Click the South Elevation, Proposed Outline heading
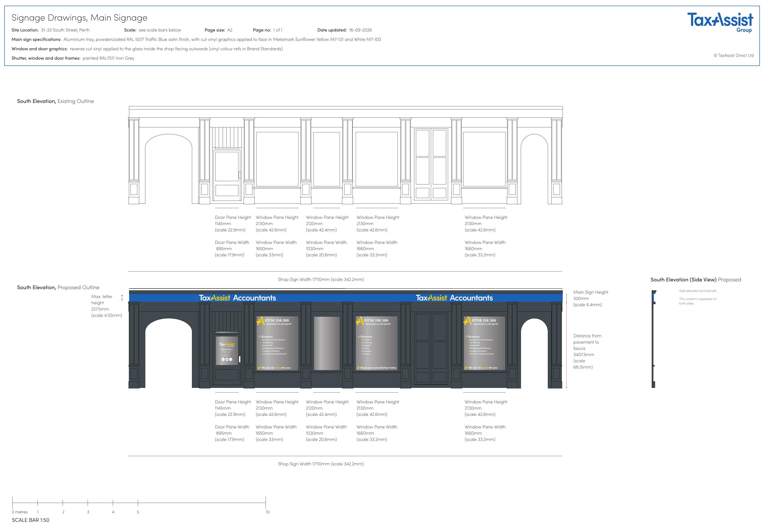This screenshot has height=532, width=764. tap(58, 288)
